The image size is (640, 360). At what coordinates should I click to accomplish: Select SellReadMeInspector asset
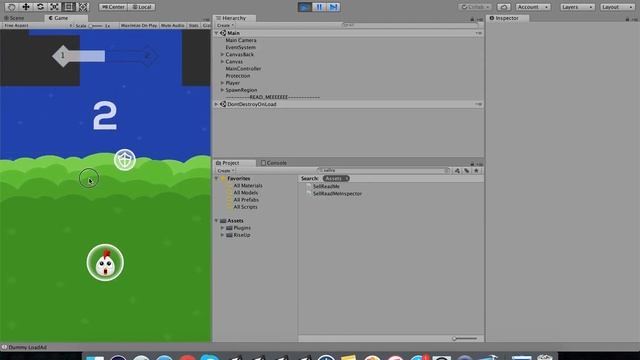337,193
